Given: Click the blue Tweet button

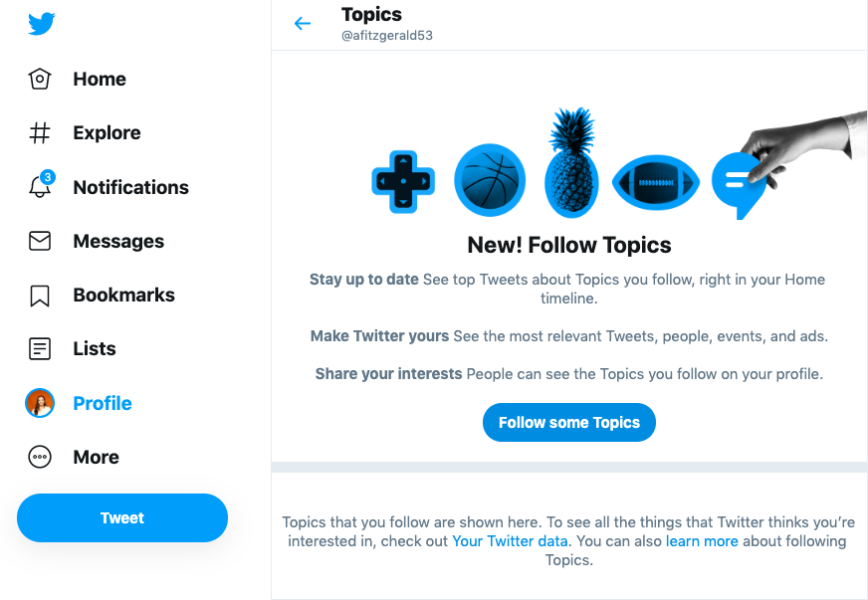Looking at the screenshot, I should pos(122,517).
